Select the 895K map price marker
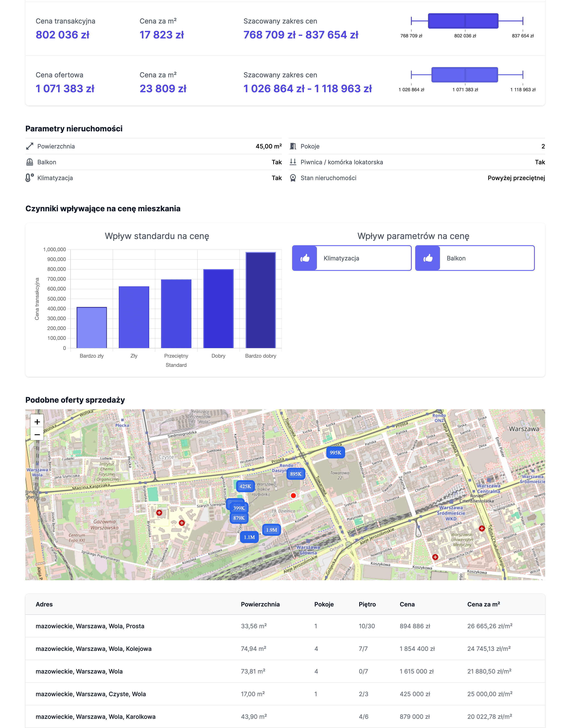The image size is (565, 728). pos(296,474)
